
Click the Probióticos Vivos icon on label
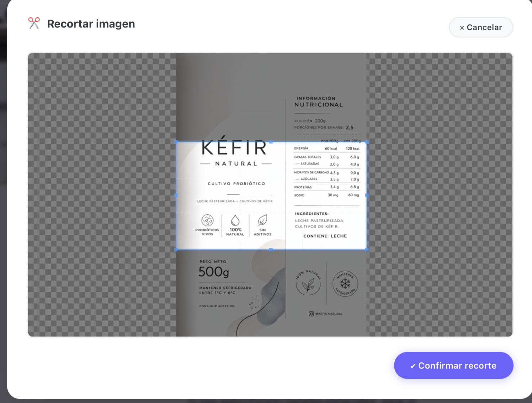(x=207, y=220)
